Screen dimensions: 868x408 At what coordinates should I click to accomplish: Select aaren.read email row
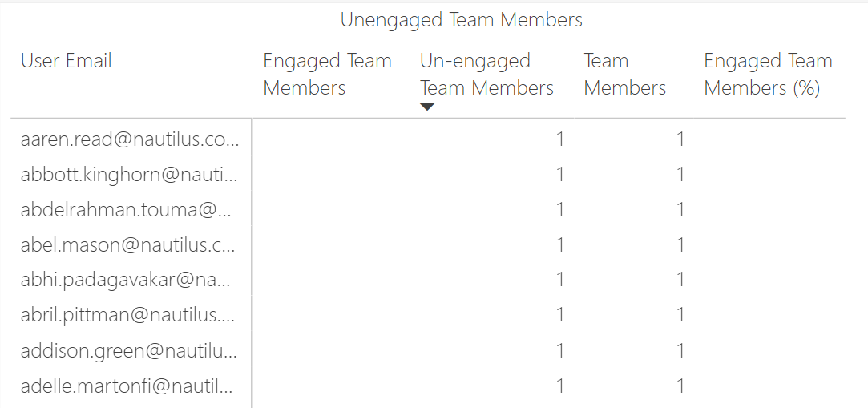pyautogui.click(x=130, y=139)
